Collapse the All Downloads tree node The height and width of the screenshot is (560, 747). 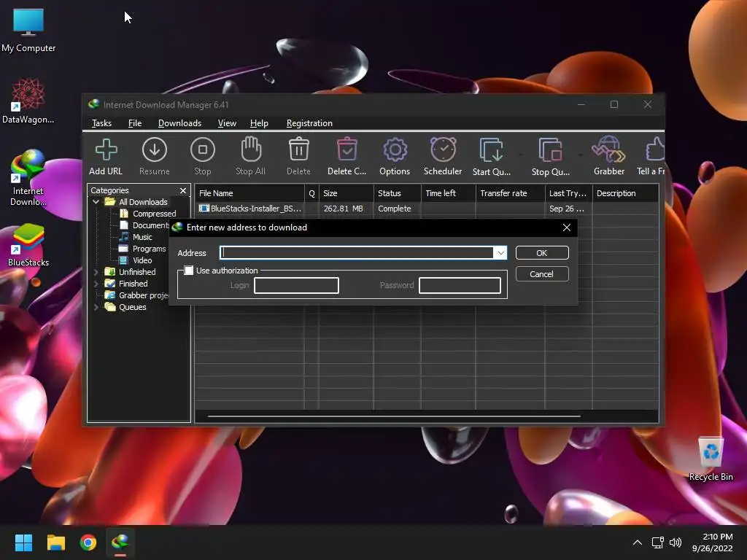coord(96,202)
